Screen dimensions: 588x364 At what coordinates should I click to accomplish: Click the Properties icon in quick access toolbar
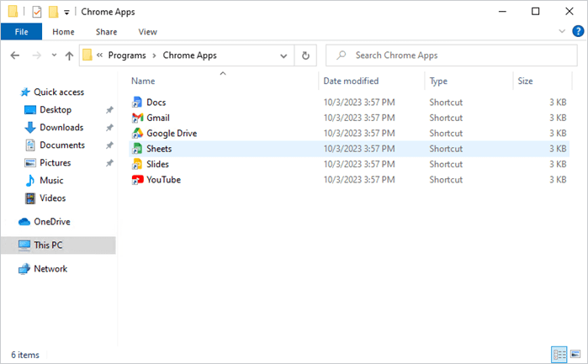[37, 12]
